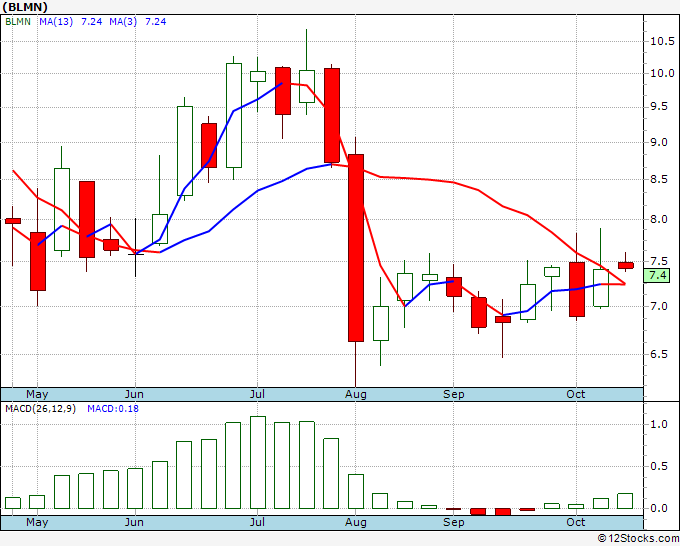Screen dimensions: 680x546
Task: Click the 10.5 price axis label
Action: [x=662, y=41]
